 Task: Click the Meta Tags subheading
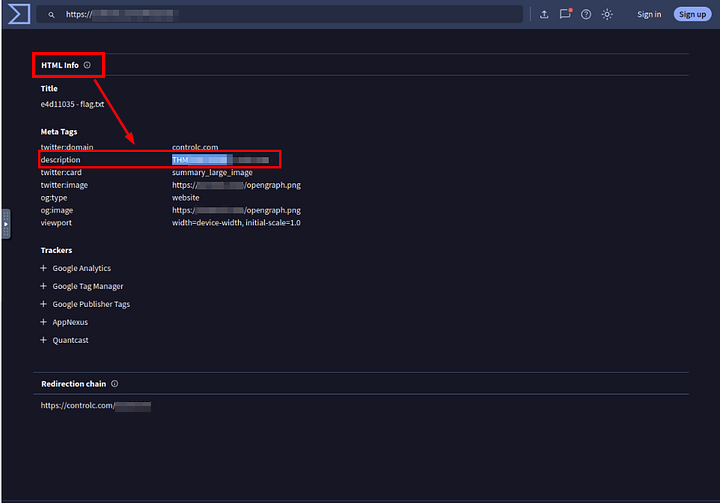click(x=59, y=132)
